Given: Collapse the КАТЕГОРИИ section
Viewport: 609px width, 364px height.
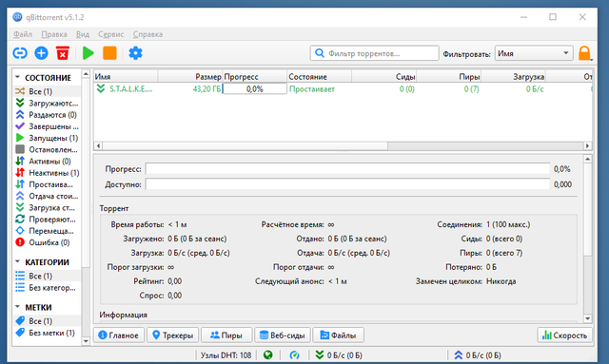Looking at the screenshot, I should click(x=18, y=262).
